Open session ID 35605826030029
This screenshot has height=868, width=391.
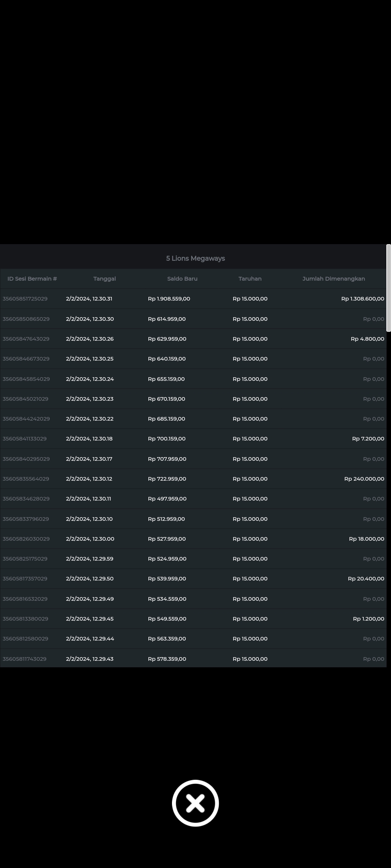(x=26, y=539)
